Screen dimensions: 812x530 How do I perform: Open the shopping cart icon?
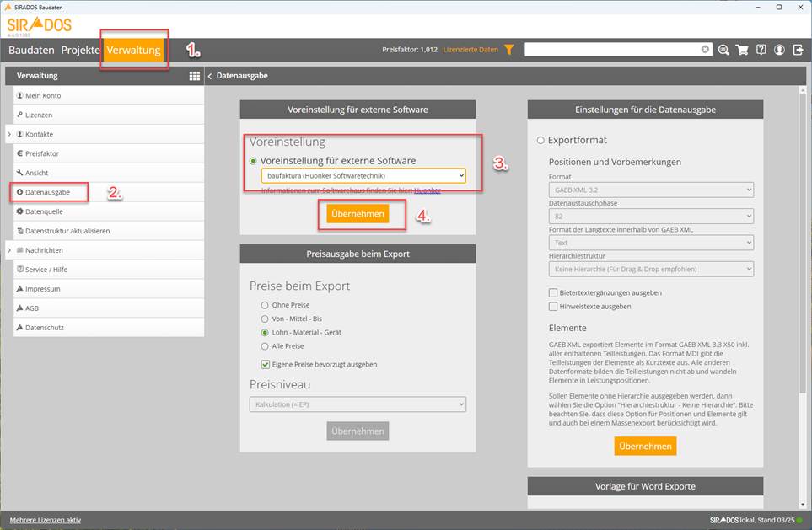click(742, 50)
